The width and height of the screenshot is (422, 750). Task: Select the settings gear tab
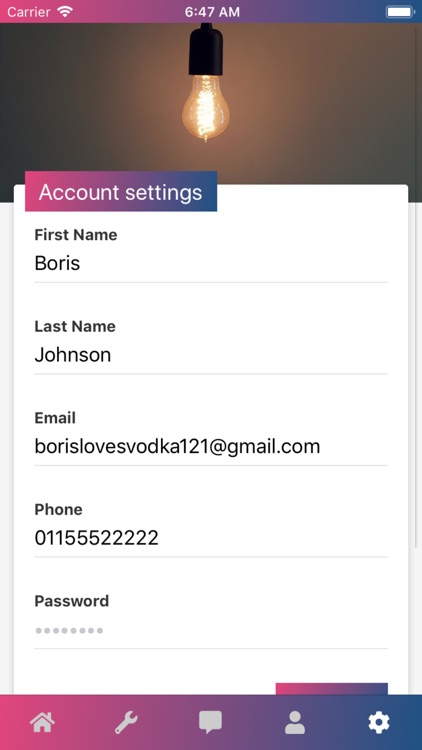[x=379, y=722]
